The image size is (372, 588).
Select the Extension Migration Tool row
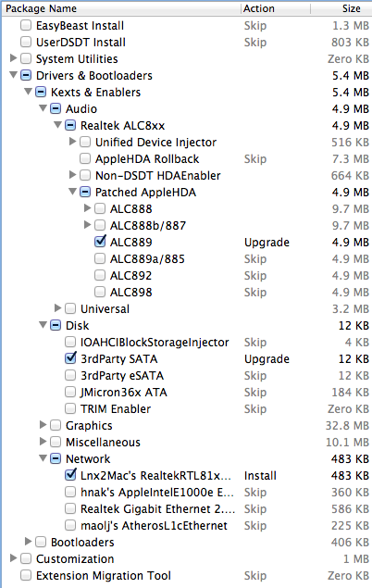click(187, 575)
